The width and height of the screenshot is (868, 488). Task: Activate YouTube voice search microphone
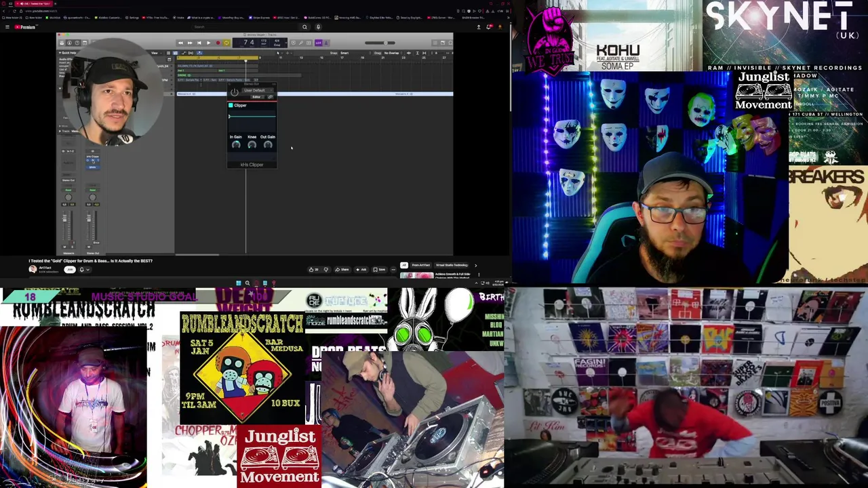(318, 27)
